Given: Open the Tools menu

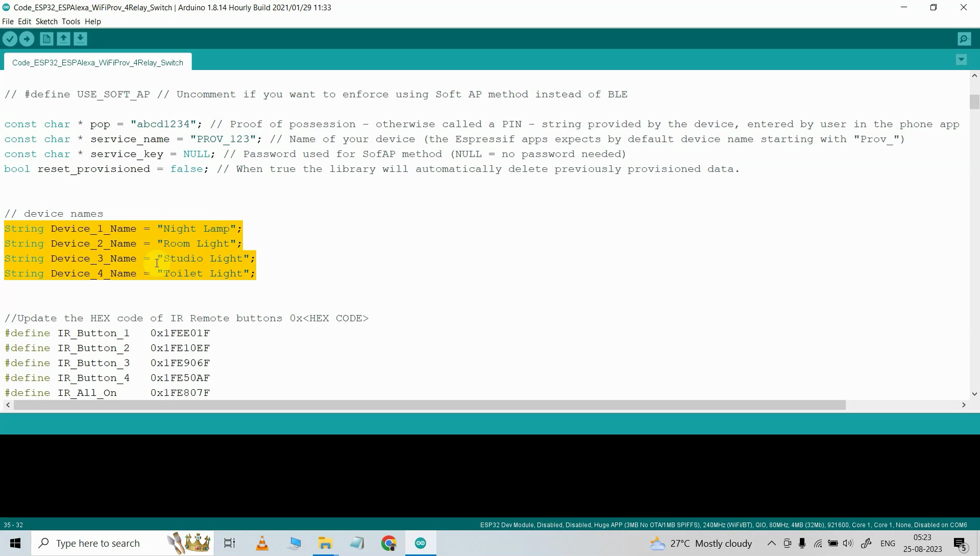Looking at the screenshot, I should (71, 21).
